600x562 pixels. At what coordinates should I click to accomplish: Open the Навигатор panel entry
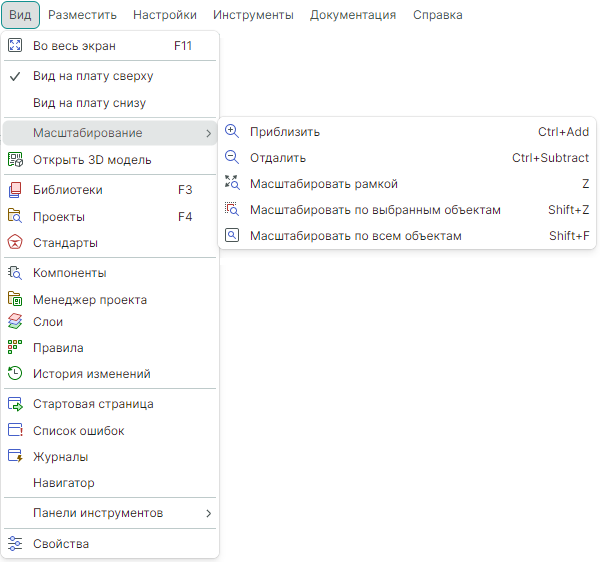pos(64,483)
